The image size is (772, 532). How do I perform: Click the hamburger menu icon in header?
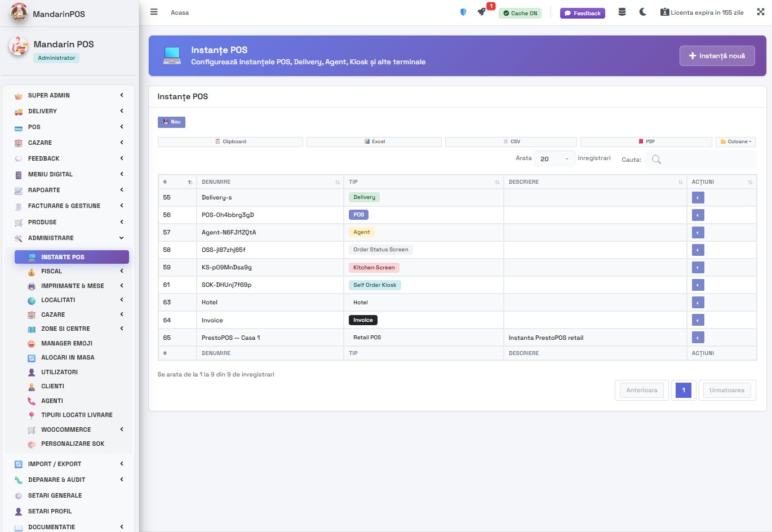(x=154, y=12)
